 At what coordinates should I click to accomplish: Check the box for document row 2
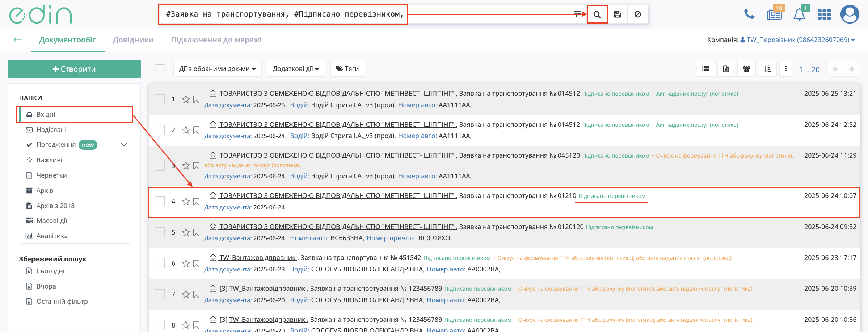point(160,130)
